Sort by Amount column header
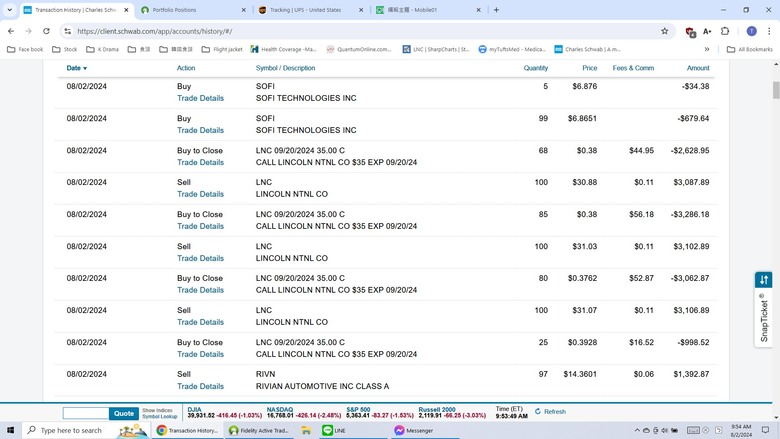780x439 pixels. (698, 68)
